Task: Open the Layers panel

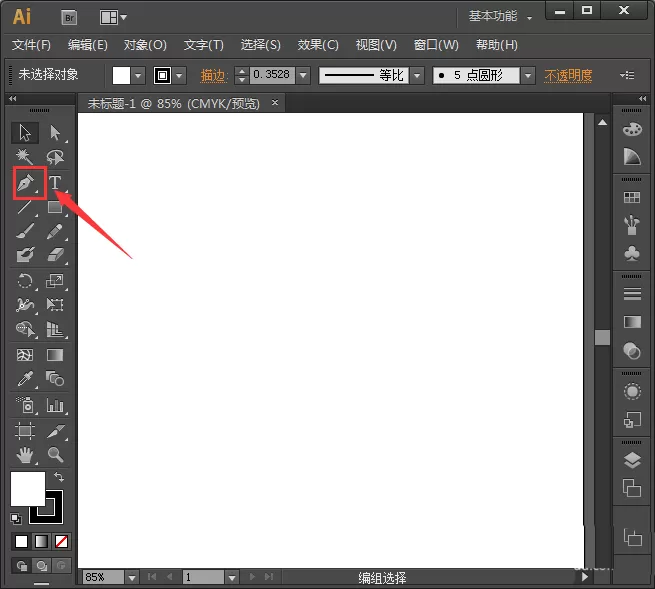Action: coord(632,460)
